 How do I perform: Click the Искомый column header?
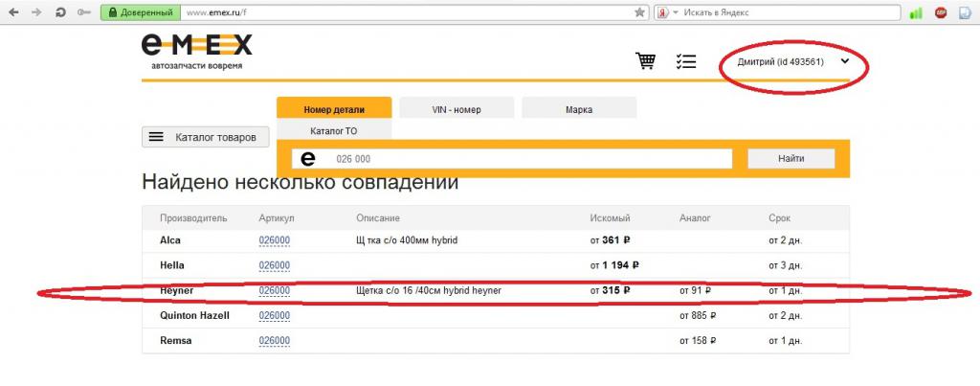610,217
